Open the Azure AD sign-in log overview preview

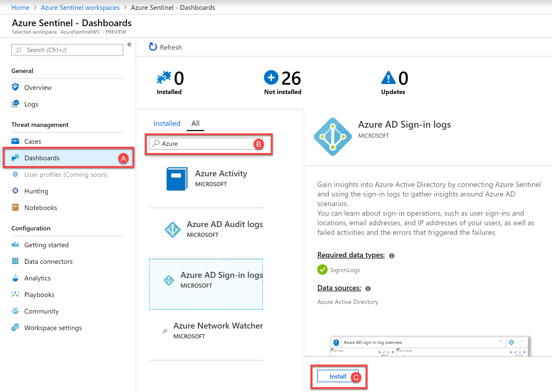point(429,346)
